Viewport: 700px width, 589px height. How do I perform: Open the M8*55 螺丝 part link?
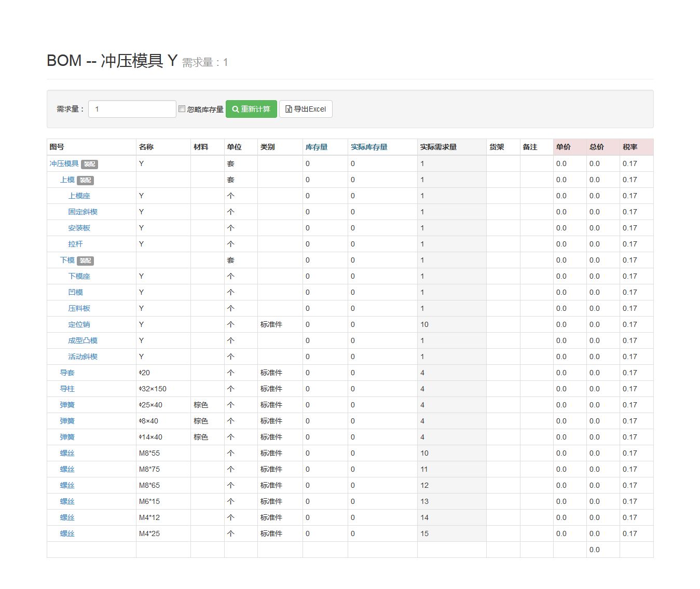point(66,453)
